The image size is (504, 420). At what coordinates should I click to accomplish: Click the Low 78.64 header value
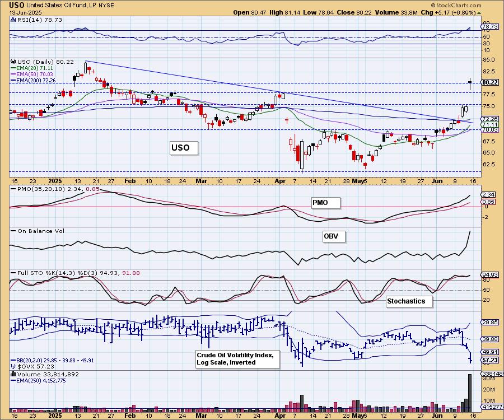319,12
